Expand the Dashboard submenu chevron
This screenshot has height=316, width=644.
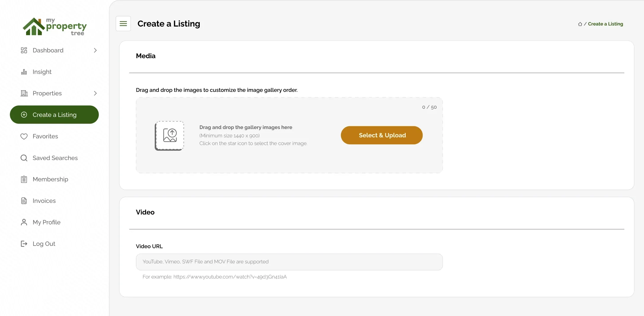(x=95, y=50)
